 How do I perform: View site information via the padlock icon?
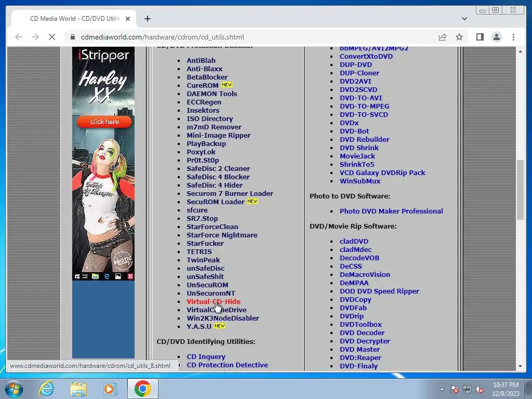tap(73, 37)
